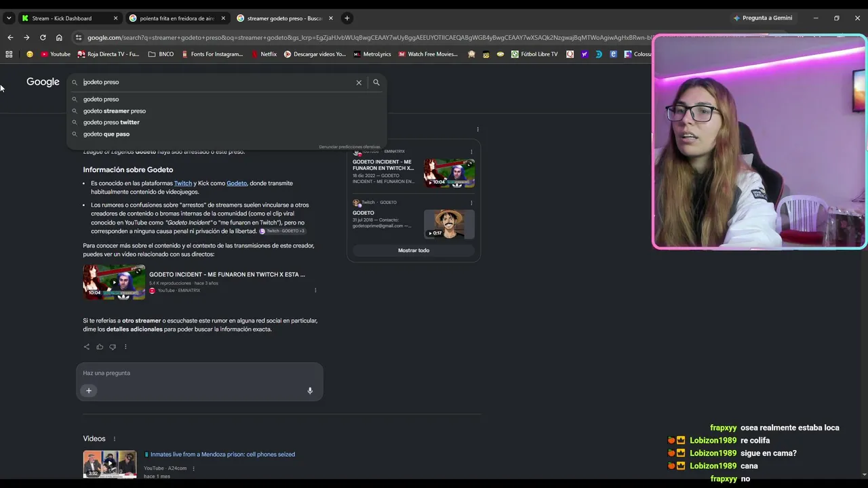
Task: Open the Videos section options menu
Action: point(115,439)
